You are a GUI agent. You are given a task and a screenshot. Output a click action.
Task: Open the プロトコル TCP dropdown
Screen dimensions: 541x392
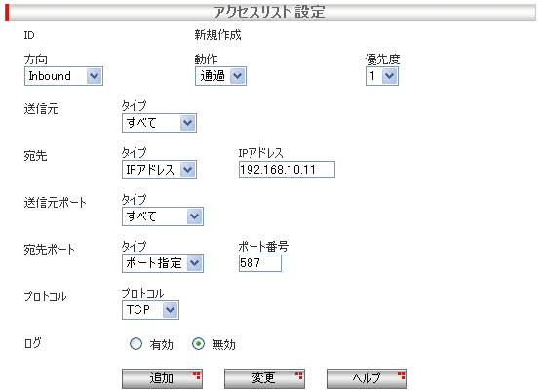click(150, 310)
